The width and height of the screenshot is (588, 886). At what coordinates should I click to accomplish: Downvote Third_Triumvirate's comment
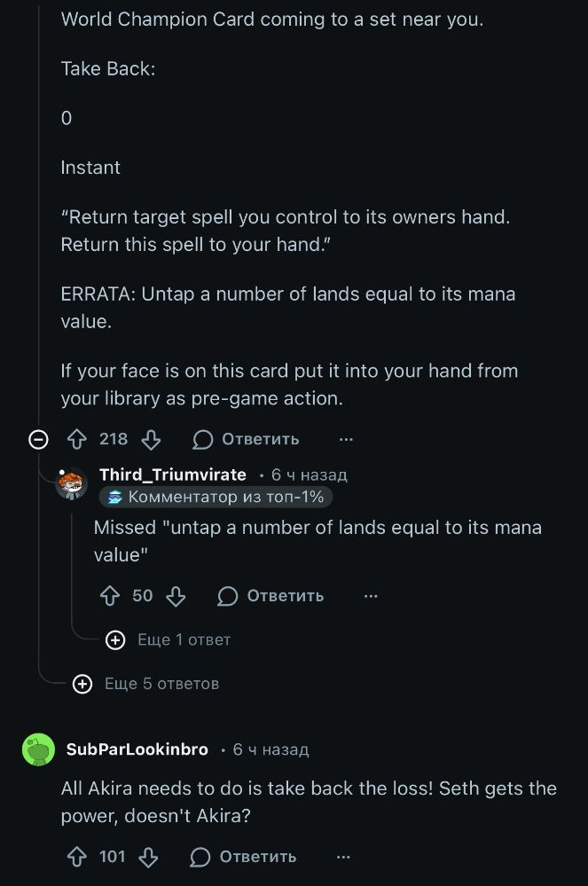tap(176, 596)
